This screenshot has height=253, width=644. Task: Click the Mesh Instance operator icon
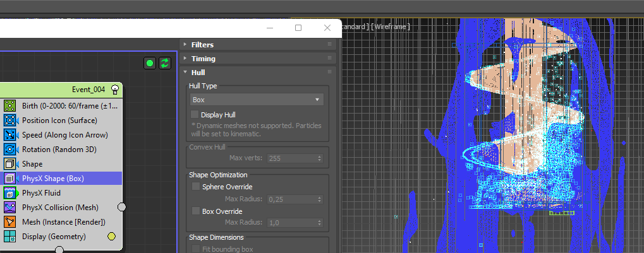pos(9,221)
